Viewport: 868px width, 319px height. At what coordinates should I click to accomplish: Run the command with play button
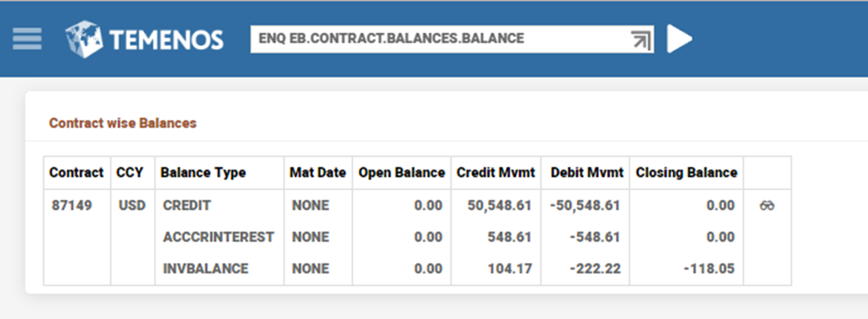[x=679, y=39]
